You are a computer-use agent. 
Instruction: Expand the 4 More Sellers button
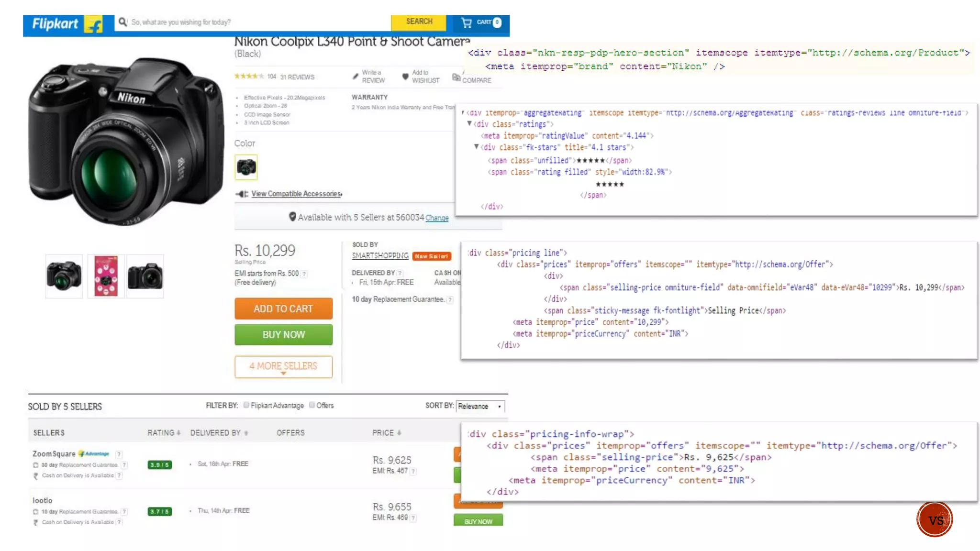click(283, 366)
